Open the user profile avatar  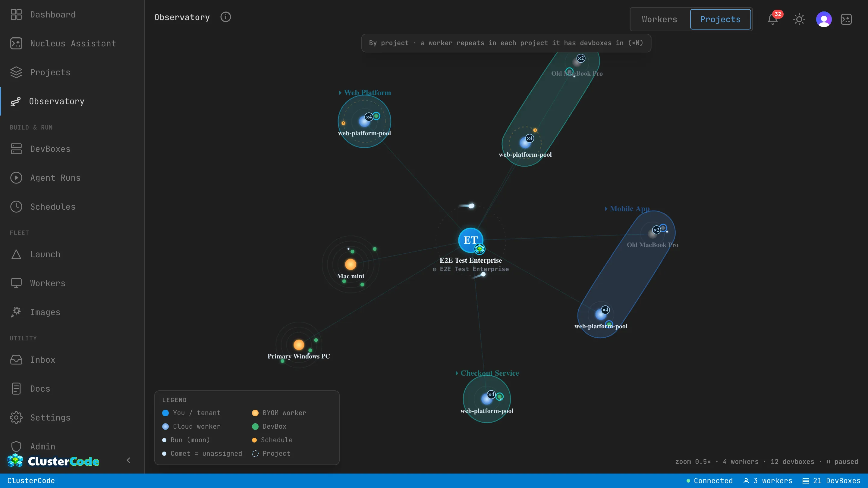point(824,19)
